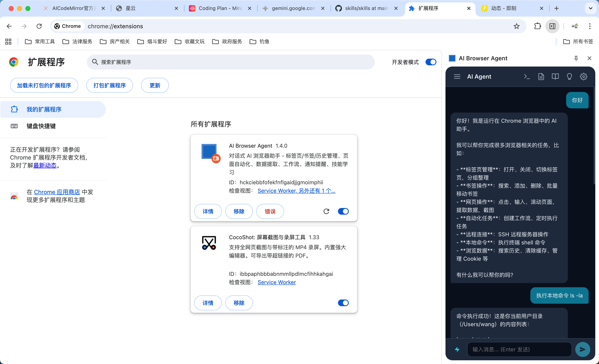Open the AI Agent terminal icon
This screenshot has width=599, height=364.
point(527,77)
